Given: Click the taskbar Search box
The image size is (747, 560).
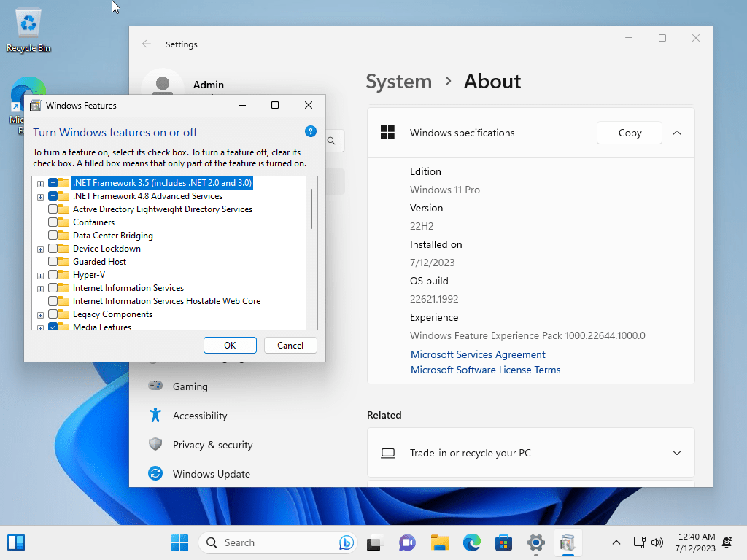Looking at the screenshot, I should (x=278, y=542).
